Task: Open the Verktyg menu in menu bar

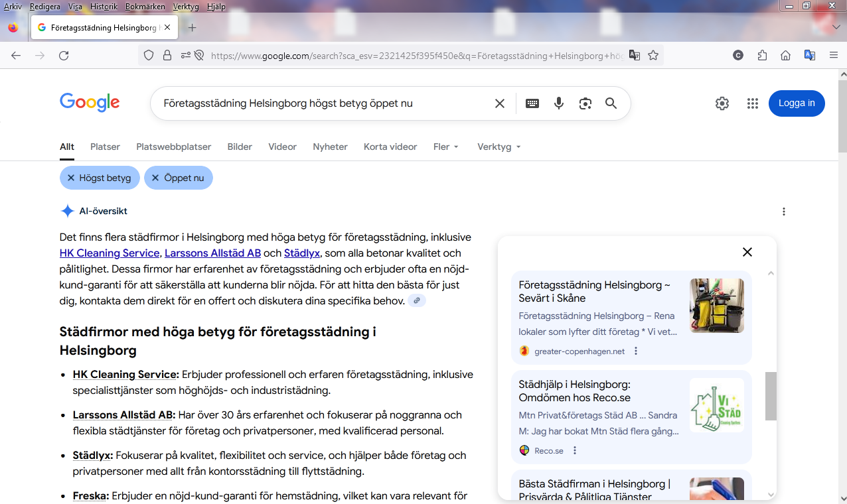Action: (187, 7)
